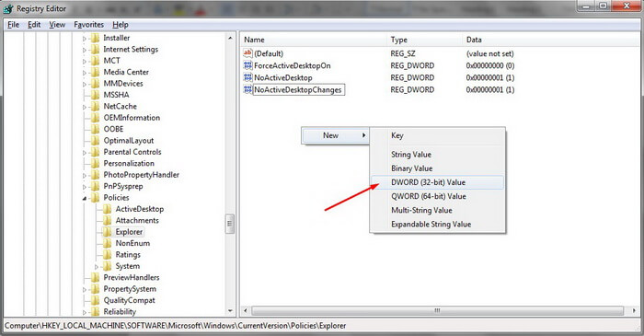644x336 pixels.
Task: Expand the NetCache tree node
Action: click(x=85, y=107)
